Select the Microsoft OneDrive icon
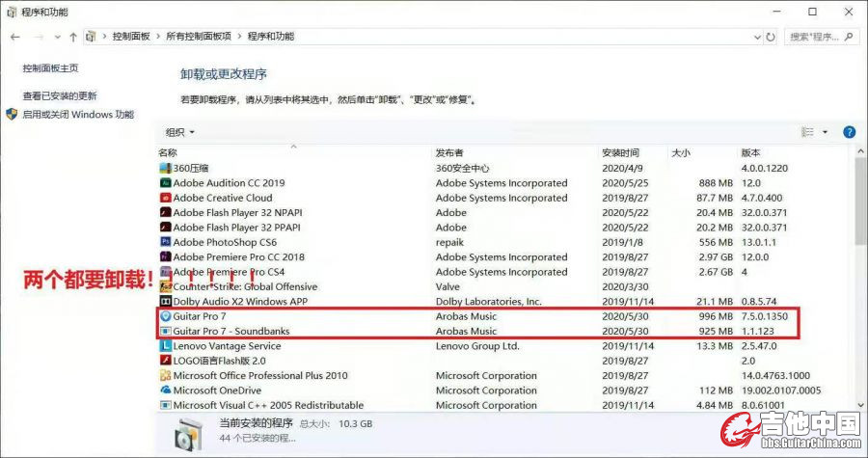 pyautogui.click(x=165, y=391)
